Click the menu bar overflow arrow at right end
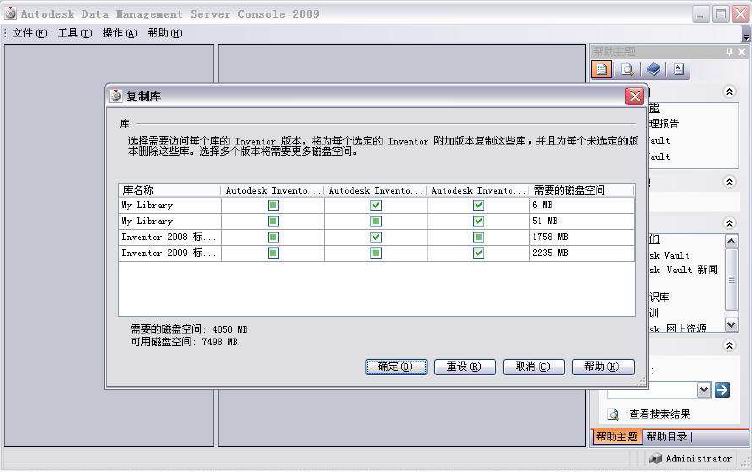 (746, 35)
